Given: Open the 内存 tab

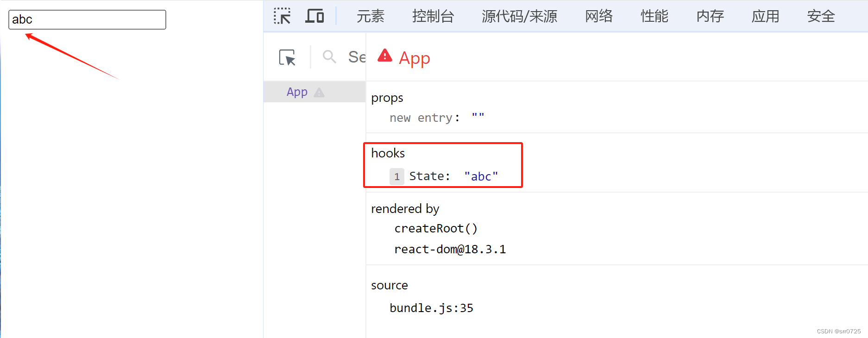Looking at the screenshot, I should pos(710,16).
